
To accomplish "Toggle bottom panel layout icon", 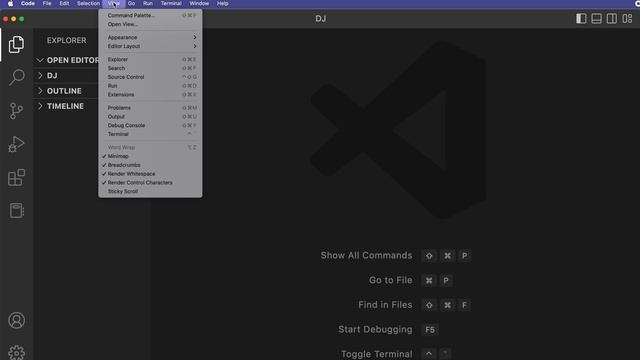I will pos(596,19).
